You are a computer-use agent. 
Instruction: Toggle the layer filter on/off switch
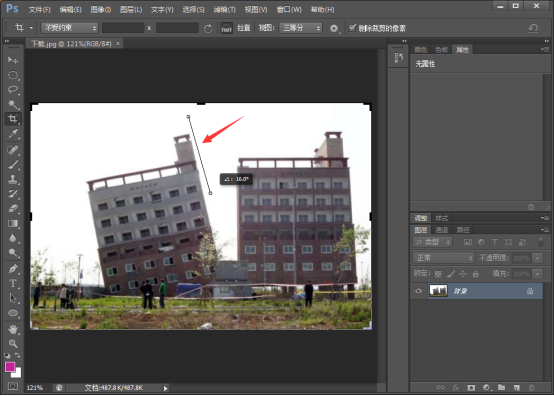tap(541, 242)
